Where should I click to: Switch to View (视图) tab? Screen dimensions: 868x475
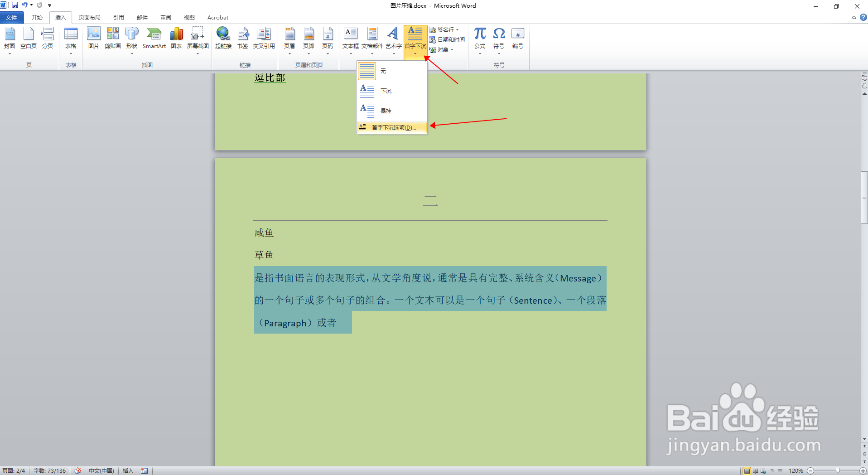pos(189,17)
